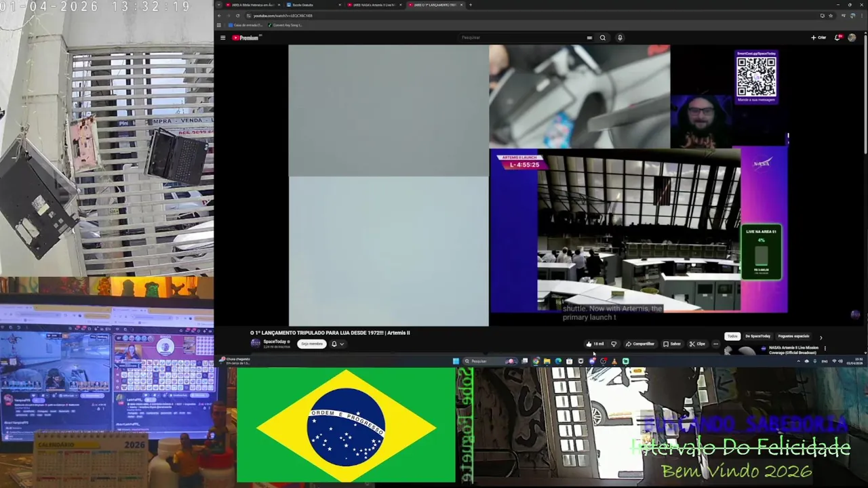Click the video player stream area
This screenshot has height=488, width=868.
coord(538,186)
